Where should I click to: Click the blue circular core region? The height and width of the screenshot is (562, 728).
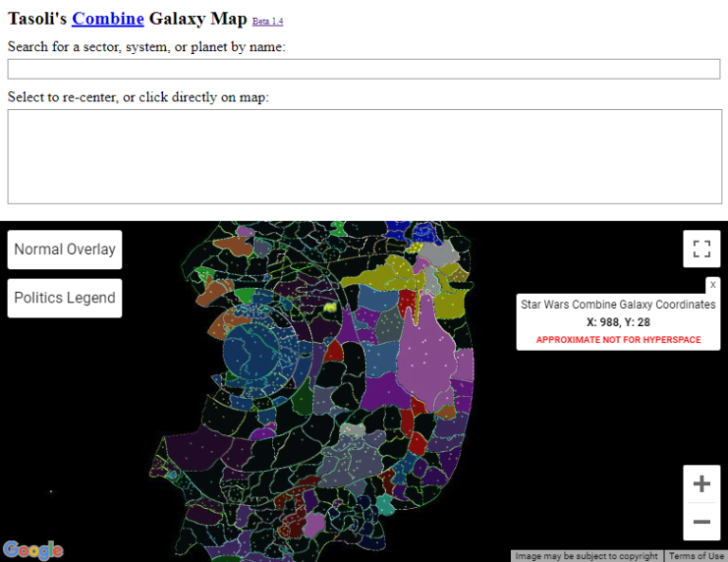(254, 351)
